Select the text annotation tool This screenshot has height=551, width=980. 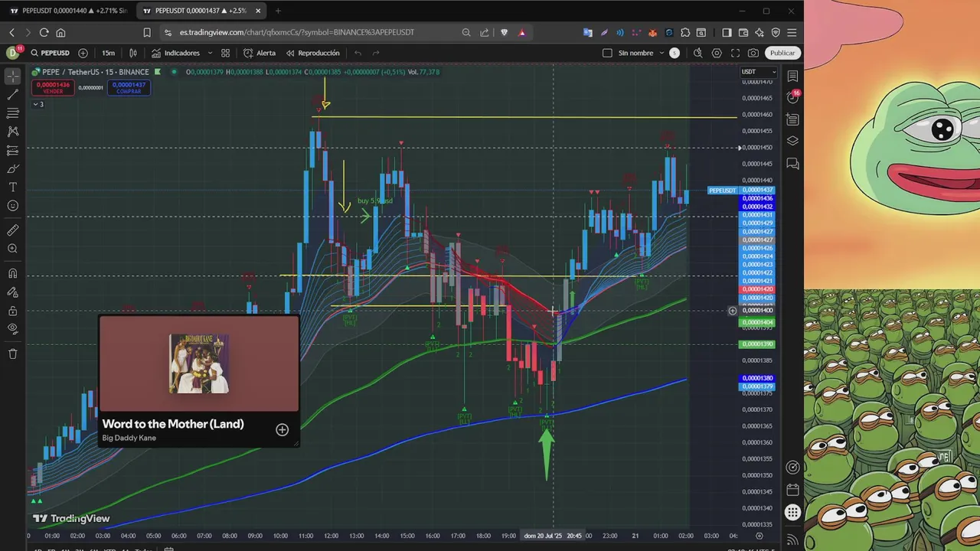13,187
